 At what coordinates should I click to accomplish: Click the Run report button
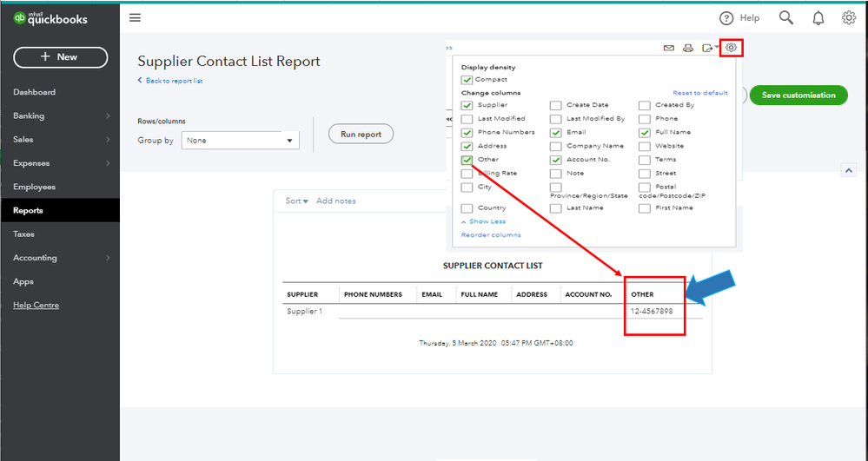tap(361, 134)
